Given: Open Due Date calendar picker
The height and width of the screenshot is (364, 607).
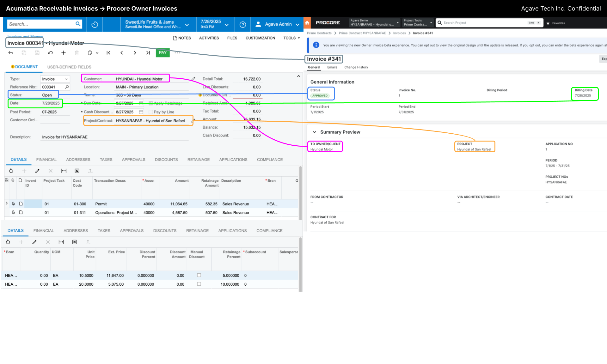Looking at the screenshot, I should click(141, 103).
